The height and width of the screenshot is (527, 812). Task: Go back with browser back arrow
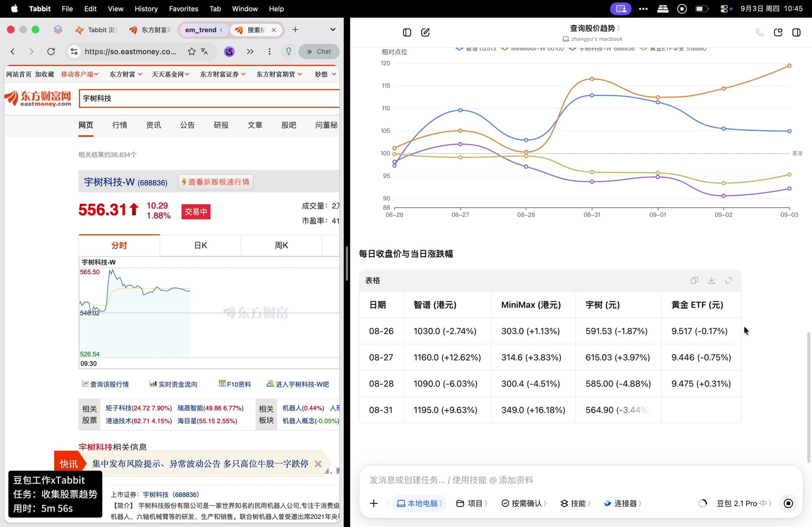tap(13, 52)
